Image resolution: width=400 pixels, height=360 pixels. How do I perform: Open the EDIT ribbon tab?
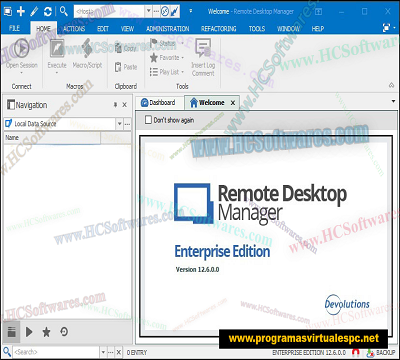click(103, 28)
